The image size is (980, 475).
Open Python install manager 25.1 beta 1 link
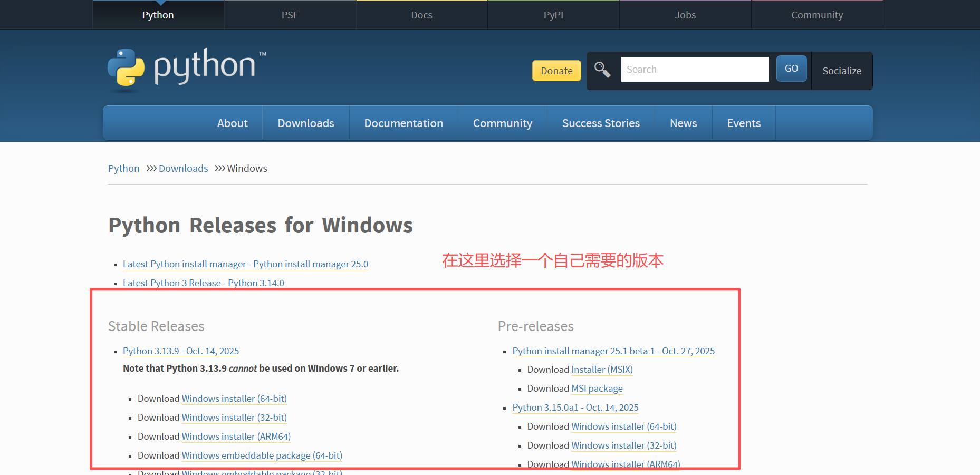(613, 351)
